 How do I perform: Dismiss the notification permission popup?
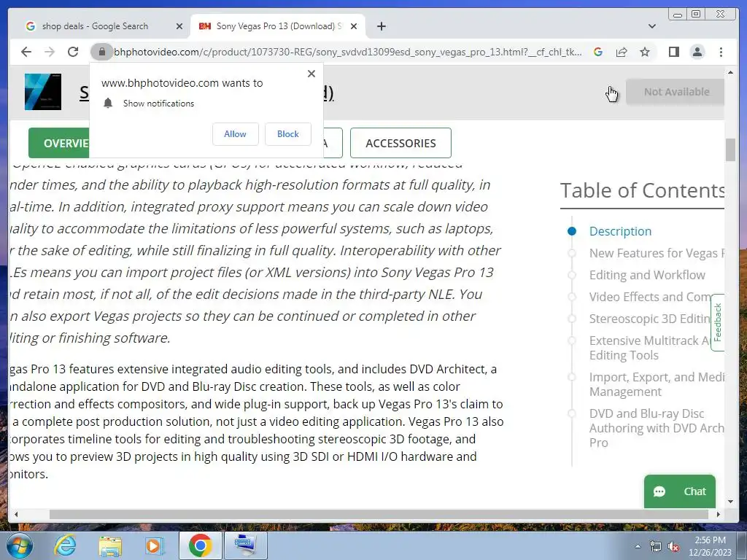tap(311, 74)
